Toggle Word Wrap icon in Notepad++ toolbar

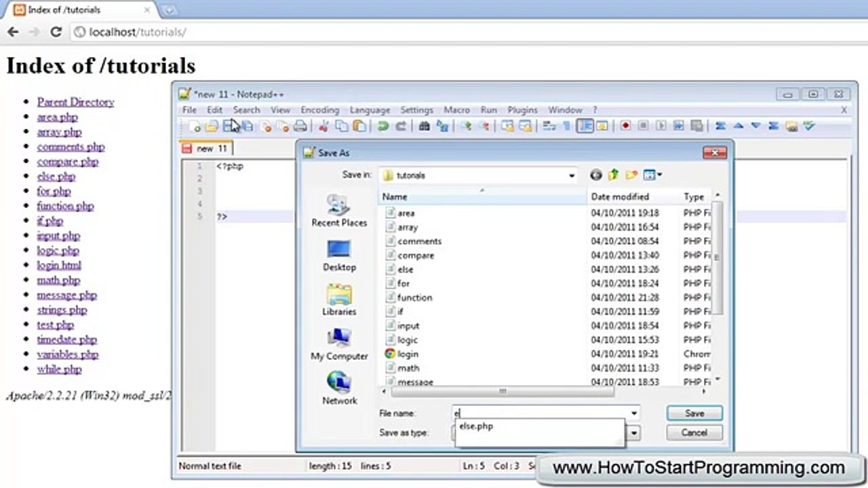(x=549, y=126)
